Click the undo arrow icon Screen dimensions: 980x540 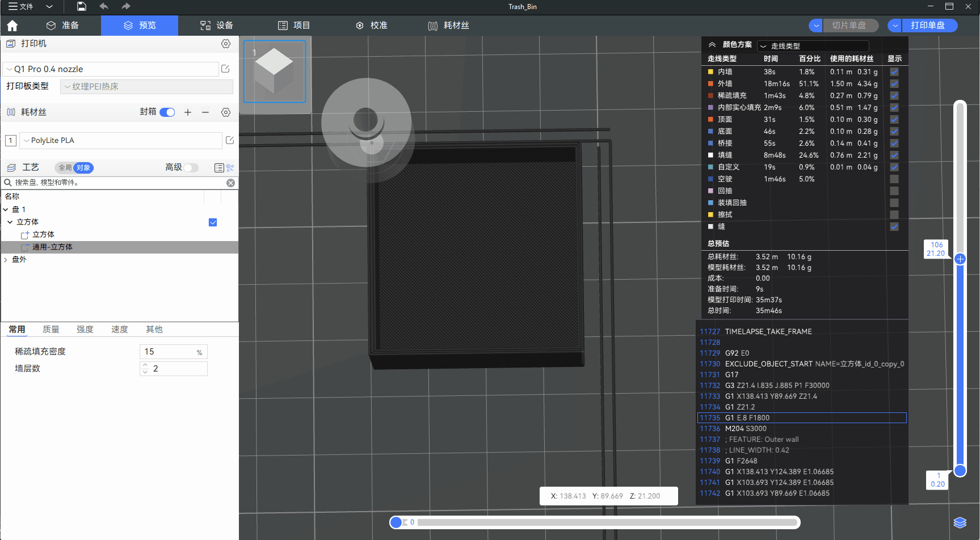(104, 6)
